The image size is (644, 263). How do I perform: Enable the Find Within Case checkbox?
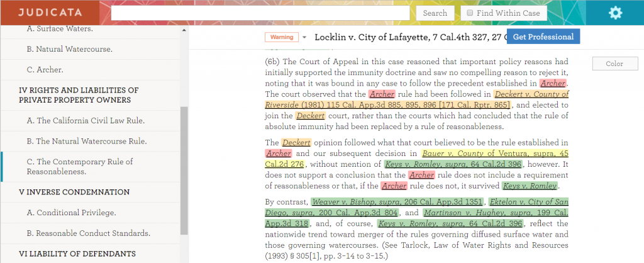(x=470, y=13)
